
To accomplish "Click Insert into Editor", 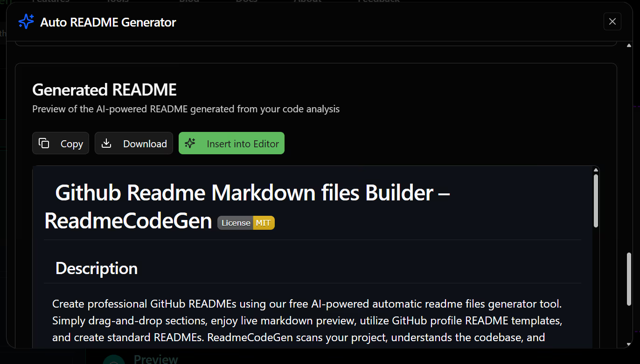I will pyautogui.click(x=231, y=143).
